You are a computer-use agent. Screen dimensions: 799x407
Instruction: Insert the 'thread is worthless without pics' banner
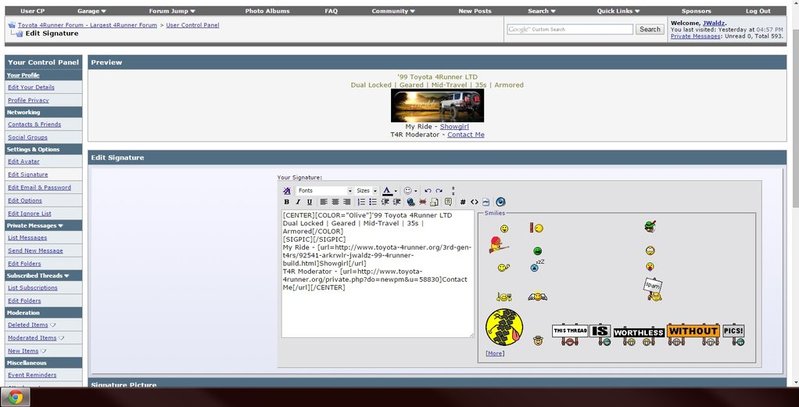coord(648,334)
